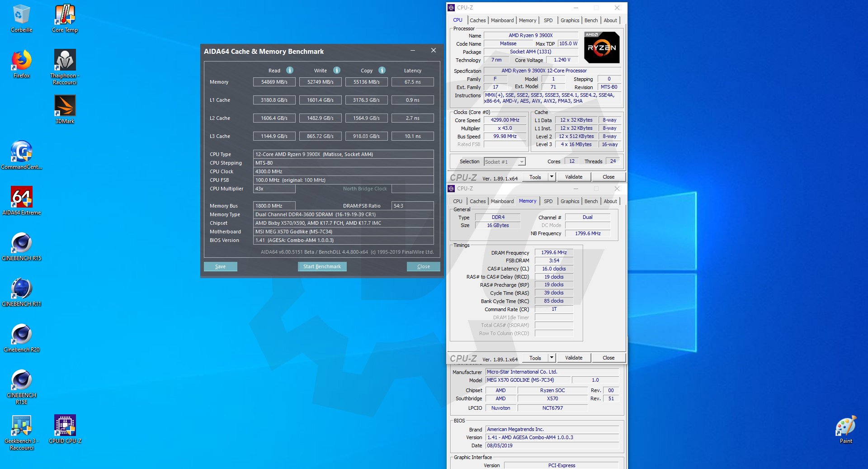
Task: Open the Thaiphoon shortcut icon
Action: pyautogui.click(x=65, y=61)
